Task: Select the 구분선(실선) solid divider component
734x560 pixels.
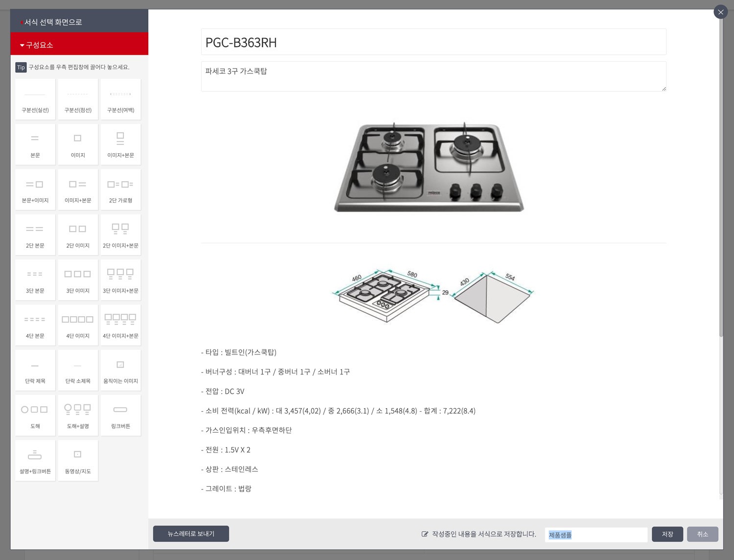Action: point(35,99)
